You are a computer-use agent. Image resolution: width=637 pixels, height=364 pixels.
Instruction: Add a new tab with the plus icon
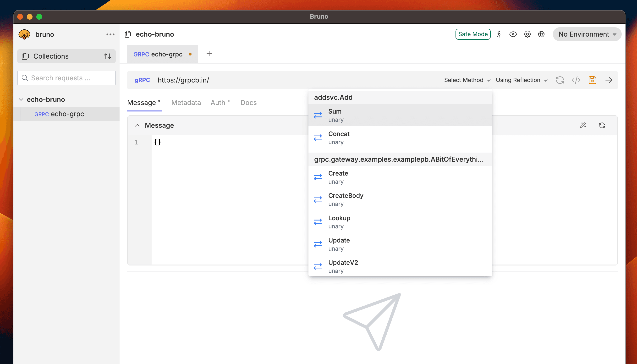(209, 54)
